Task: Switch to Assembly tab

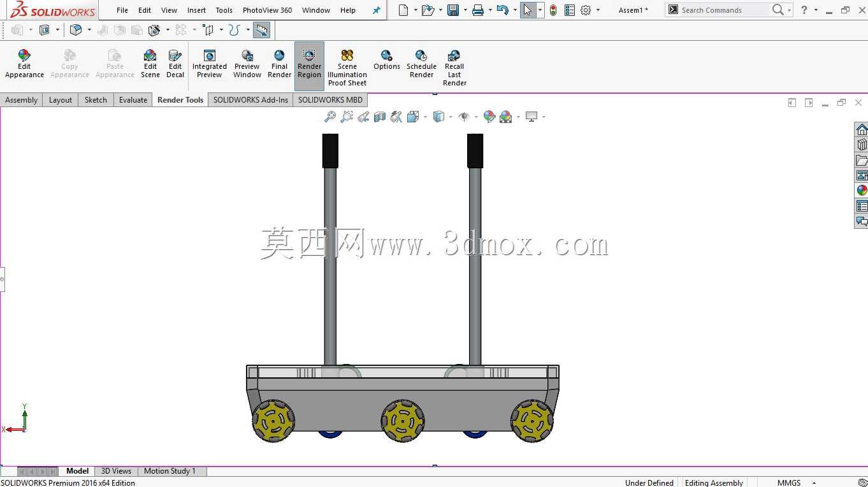Action: click(21, 100)
